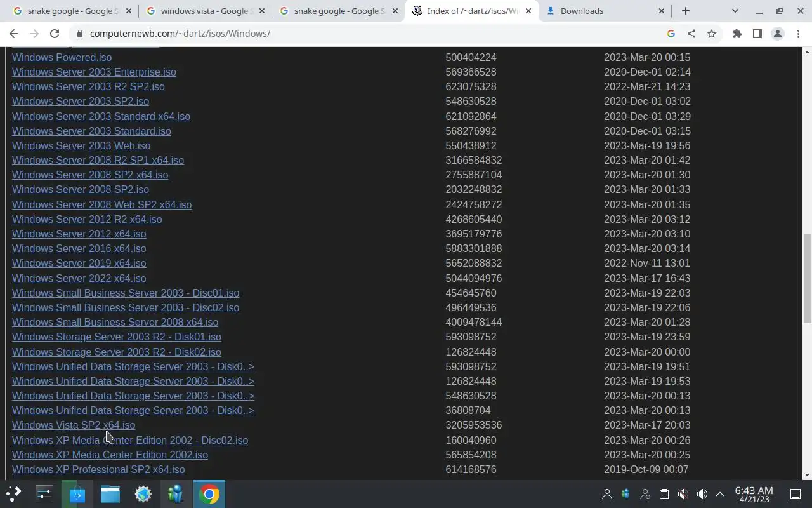Open Windows XP Media Center Edition 2002.iso

click(110, 455)
